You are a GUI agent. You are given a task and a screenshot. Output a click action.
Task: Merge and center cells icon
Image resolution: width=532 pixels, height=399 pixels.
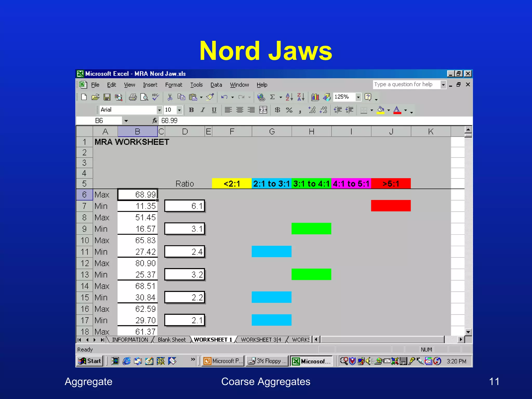point(263,110)
